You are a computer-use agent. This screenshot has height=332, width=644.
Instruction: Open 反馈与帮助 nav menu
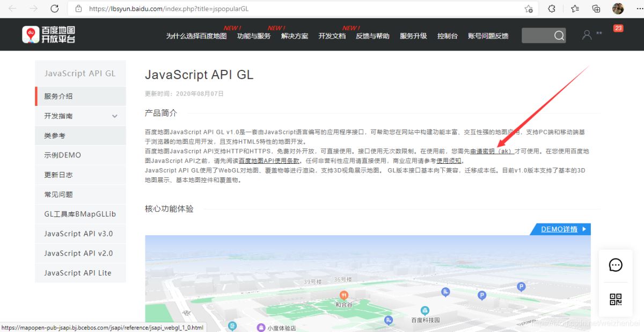(372, 36)
